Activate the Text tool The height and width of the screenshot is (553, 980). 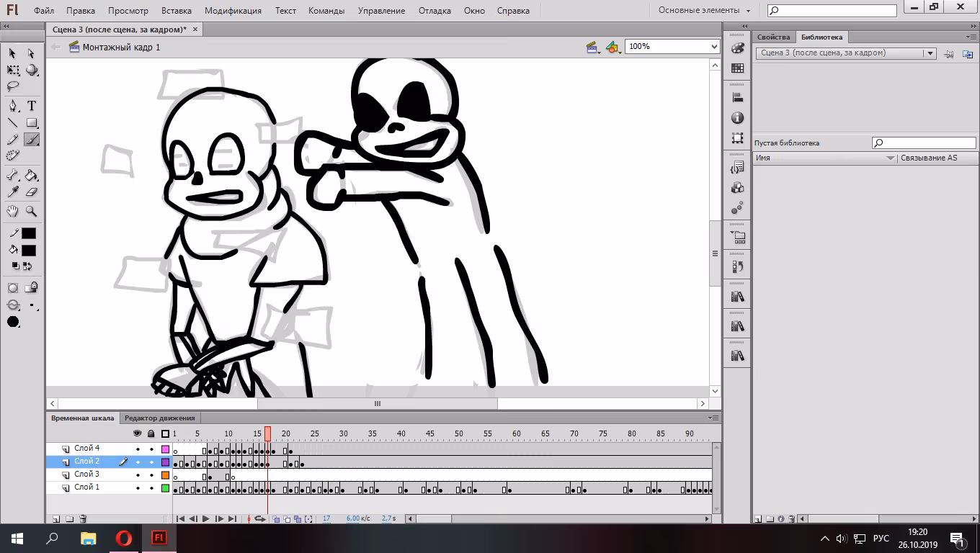pos(31,106)
